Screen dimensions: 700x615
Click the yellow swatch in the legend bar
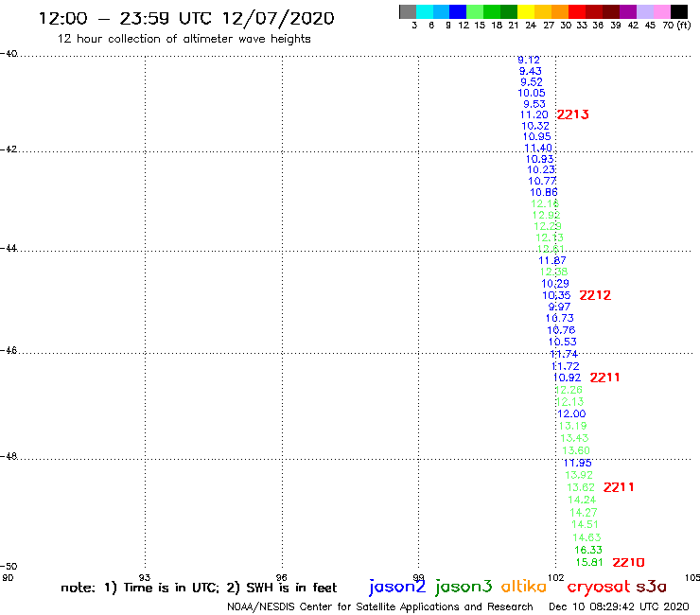pos(526,12)
